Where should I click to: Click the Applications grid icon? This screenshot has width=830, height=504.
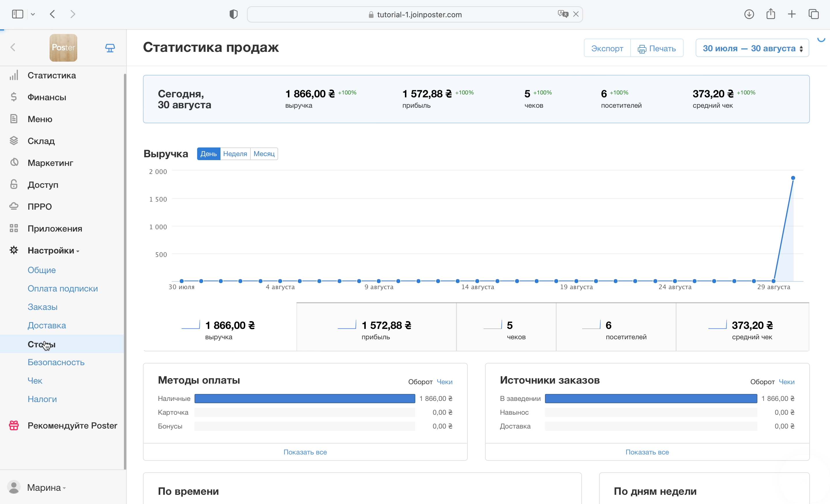14,228
